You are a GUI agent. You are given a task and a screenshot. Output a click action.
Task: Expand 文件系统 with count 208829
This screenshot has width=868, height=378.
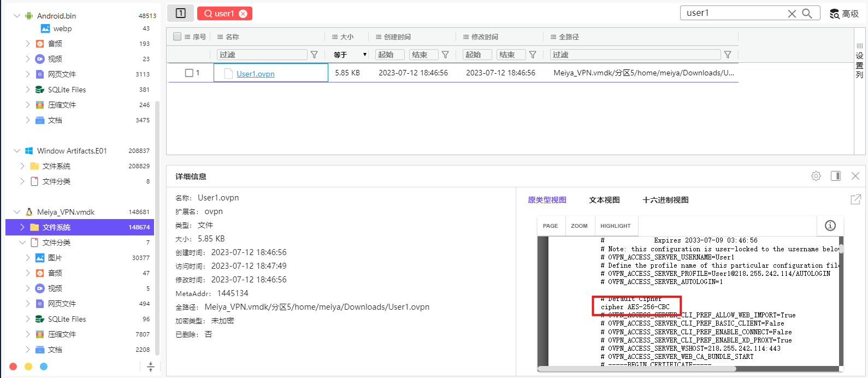pos(22,166)
